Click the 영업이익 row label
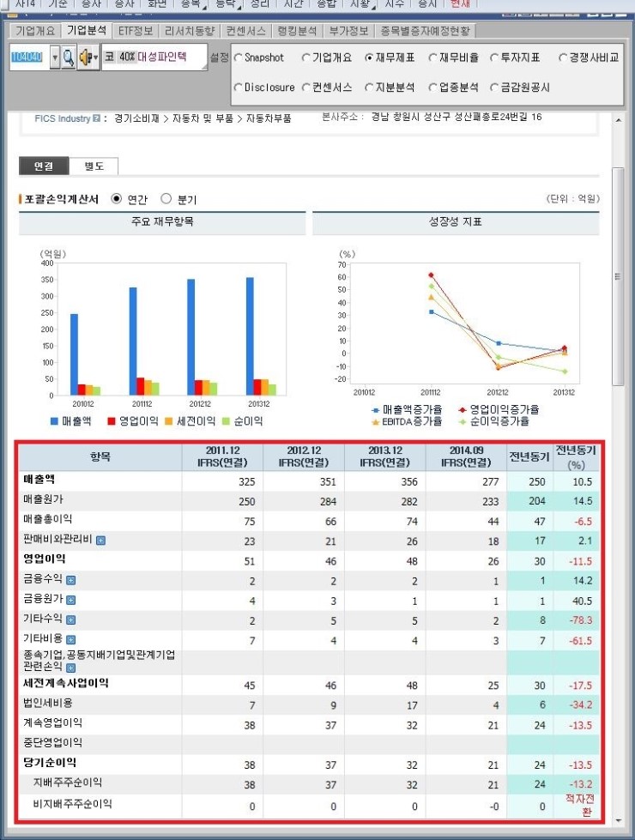The height and width of the screenshot is (840, 635). pos(45,559)
